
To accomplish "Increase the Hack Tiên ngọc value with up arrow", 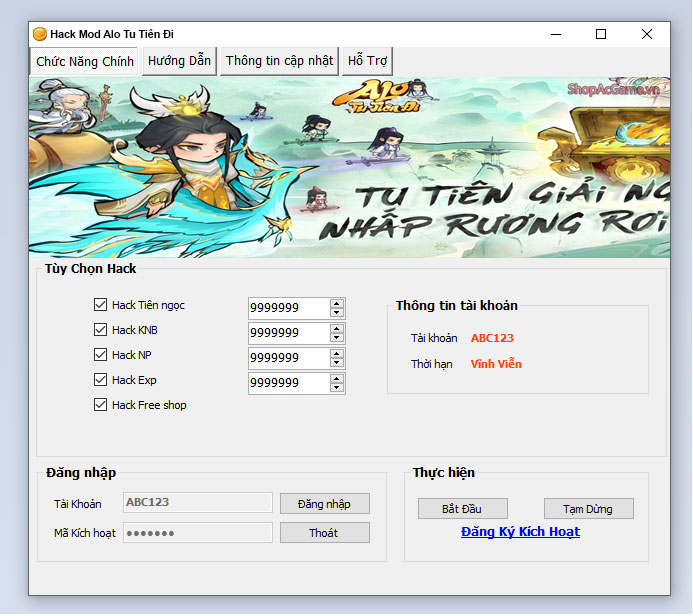I will click(337, 304).
